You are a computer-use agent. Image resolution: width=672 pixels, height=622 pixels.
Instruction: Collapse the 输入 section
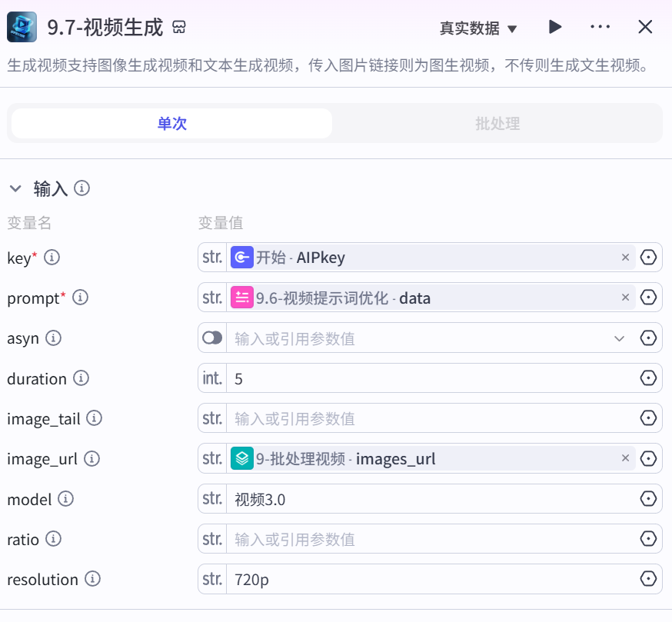(15, 188)
